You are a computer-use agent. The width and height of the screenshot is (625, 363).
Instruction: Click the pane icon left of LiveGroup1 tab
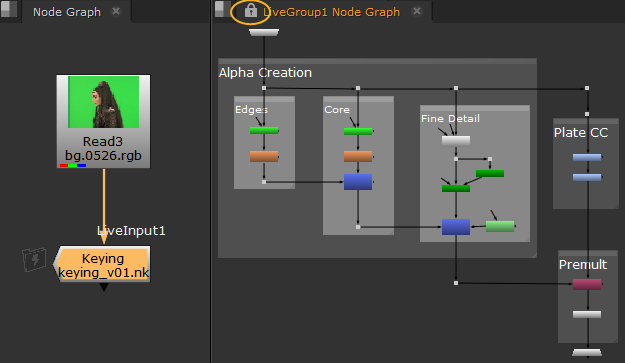point(223,9)
